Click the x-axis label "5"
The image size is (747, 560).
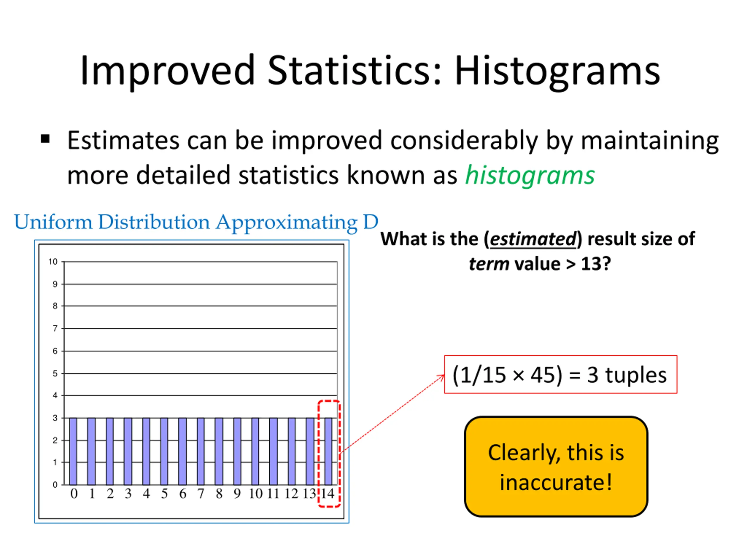click(164, 494)
